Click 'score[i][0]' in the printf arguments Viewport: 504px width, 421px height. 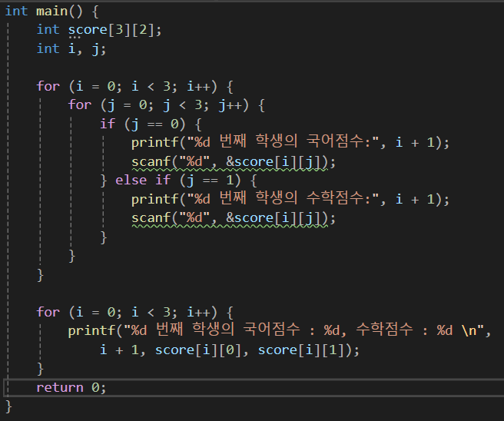198,350
